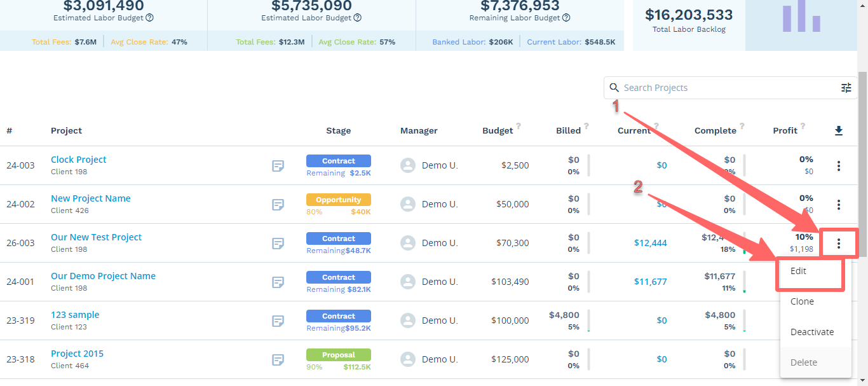Click the labor backlog bar chart graphic
Image resolution: width=868 pixels, height=386 pixels.
pos(801,16)
